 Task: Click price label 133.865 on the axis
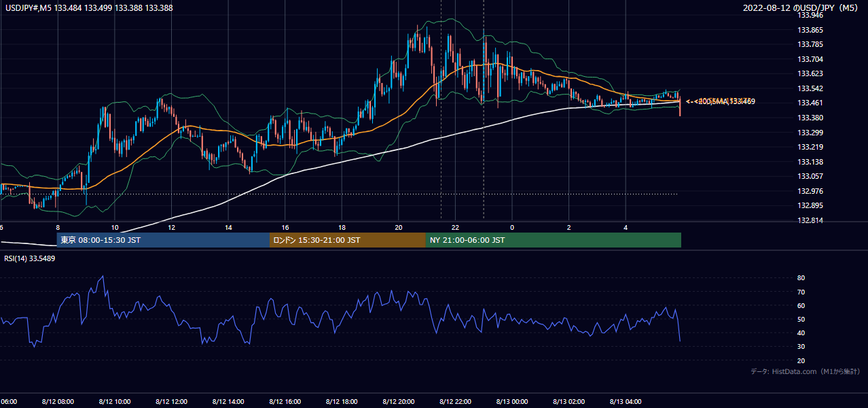pyautogui.click(x=811, y=30)
